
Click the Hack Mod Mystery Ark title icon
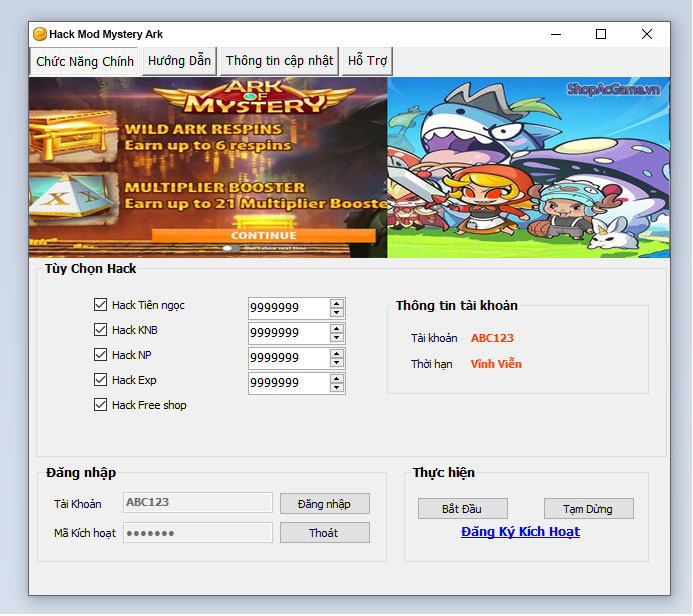(x=40, y=34)
